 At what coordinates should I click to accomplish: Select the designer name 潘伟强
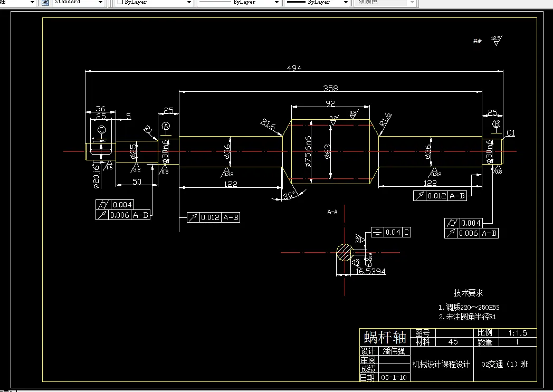point(394,351)
